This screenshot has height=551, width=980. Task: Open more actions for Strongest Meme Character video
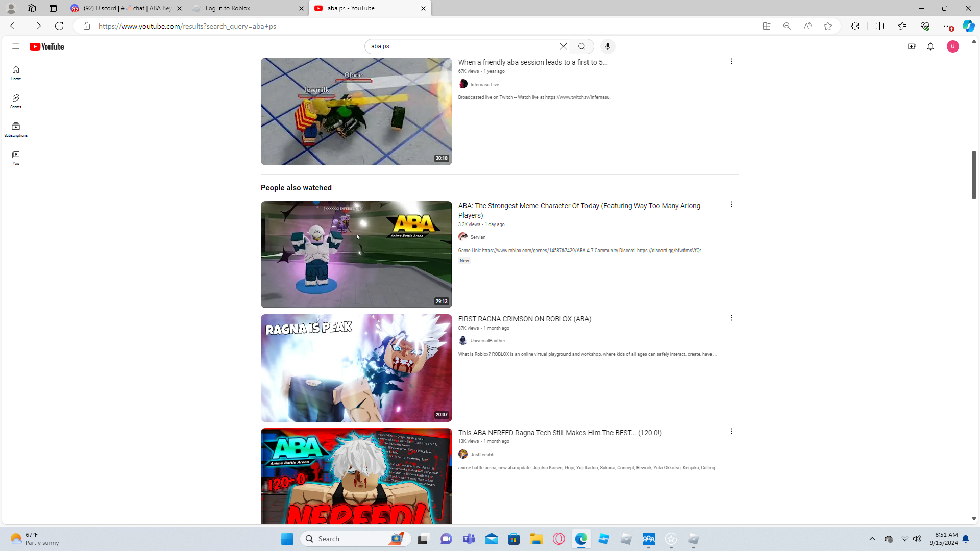coord(731,204)
